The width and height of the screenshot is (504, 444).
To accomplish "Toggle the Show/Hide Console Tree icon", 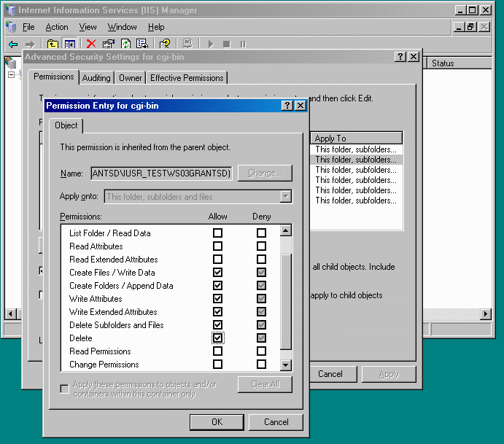I will 70,44.
